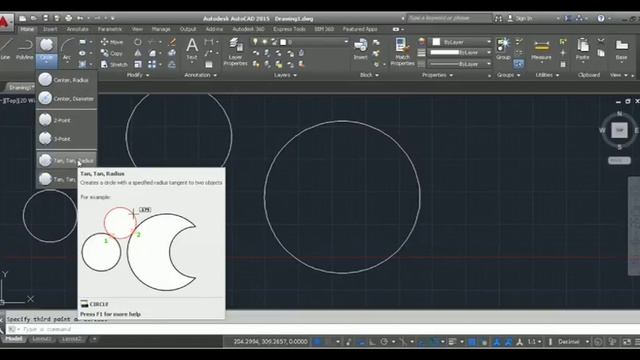Viewport: 640px width, 360px height.
Task: Toggle the layer on/off lightbulb icon
Action: (x=256, y=42)
